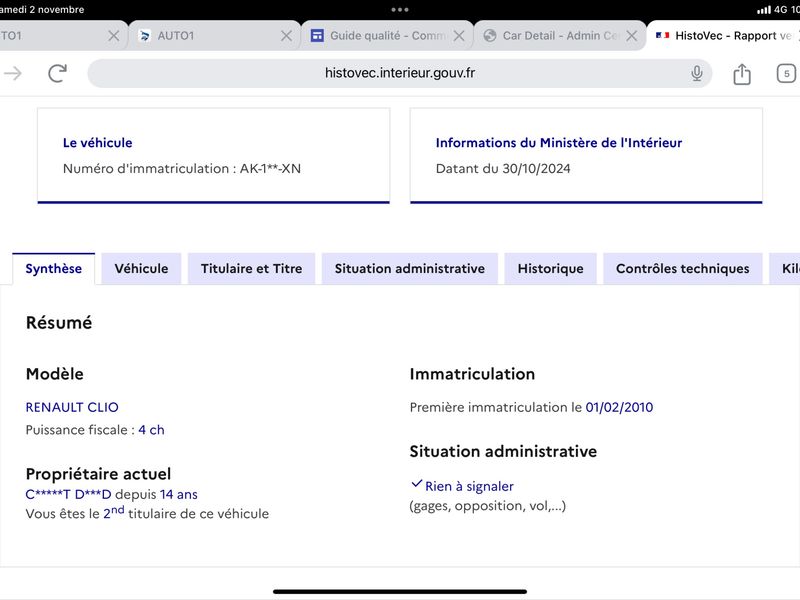Reload the page with the refresh icon
The image size is (800, 600).
(x=57, y=73)
